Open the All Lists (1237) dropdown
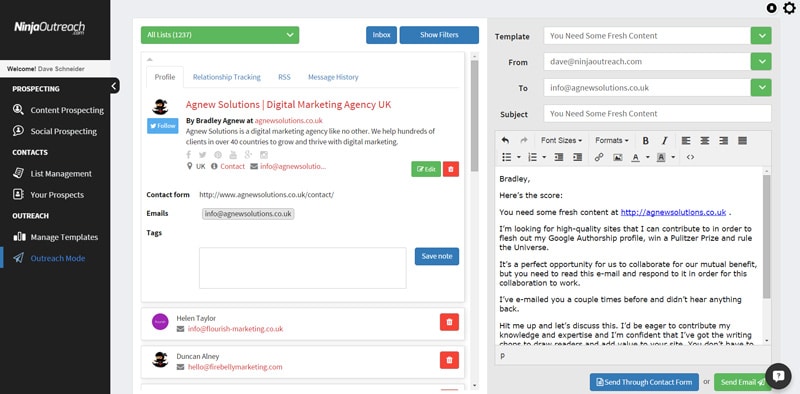This screenshot has width=800, height=394. 220,35
